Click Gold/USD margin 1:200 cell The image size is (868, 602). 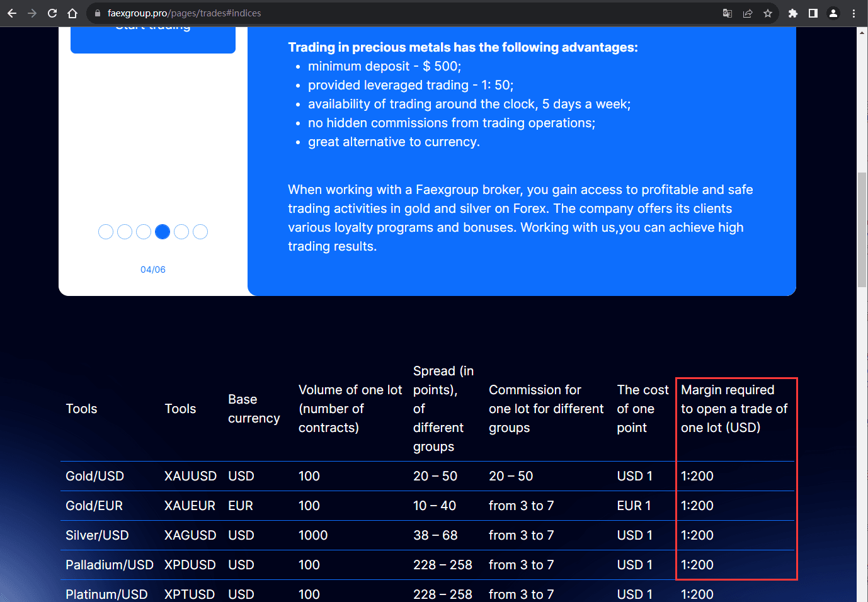pos(697,476)
